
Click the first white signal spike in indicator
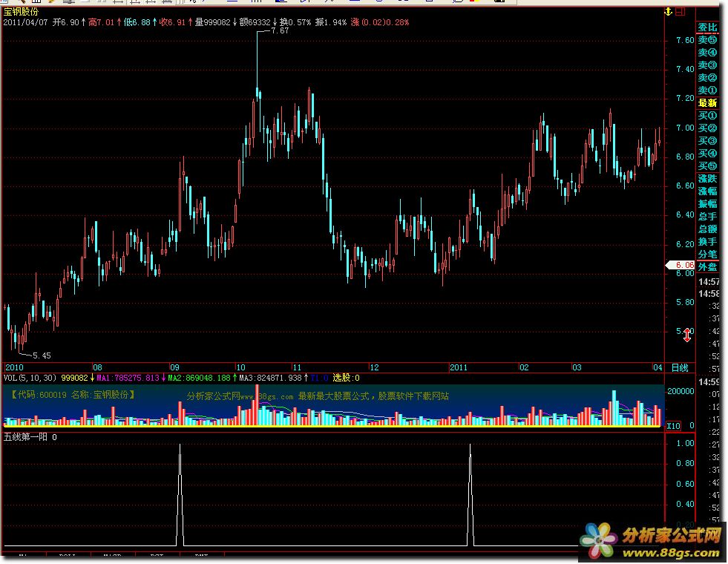[x=180, y=494]
